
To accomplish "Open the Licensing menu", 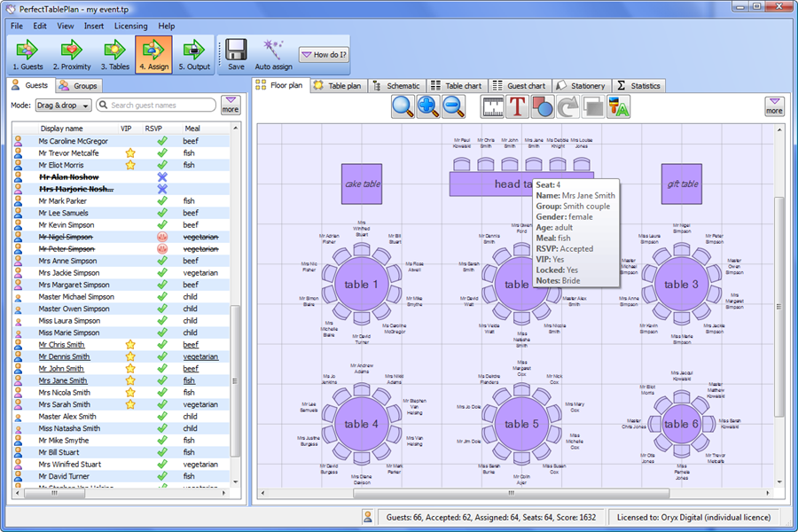I will pos(131,26).
